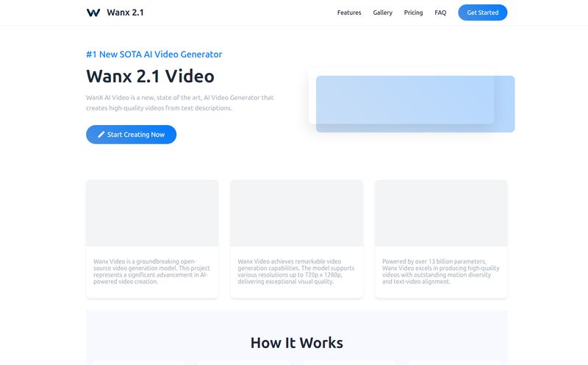Open the 13 billion parameters card image

[x=442, y=213]
